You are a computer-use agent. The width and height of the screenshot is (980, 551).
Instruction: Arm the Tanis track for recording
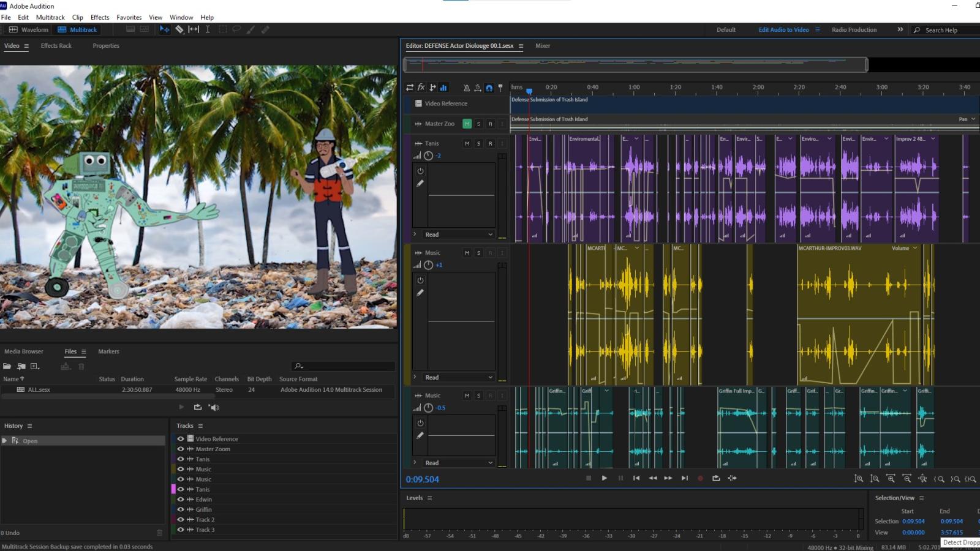click(490, 143)
